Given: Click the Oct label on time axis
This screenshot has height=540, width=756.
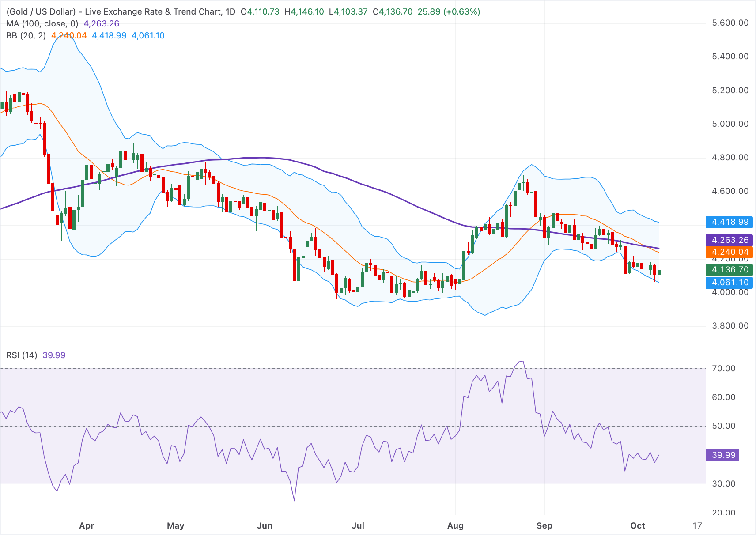Looking at the screenshot, I should (x=638, y=525).
